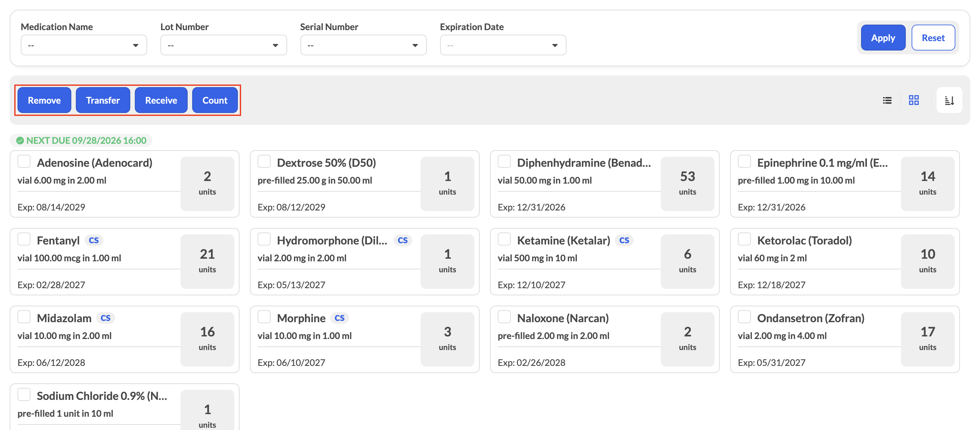Click the Reset filter button

coord(933,38)
